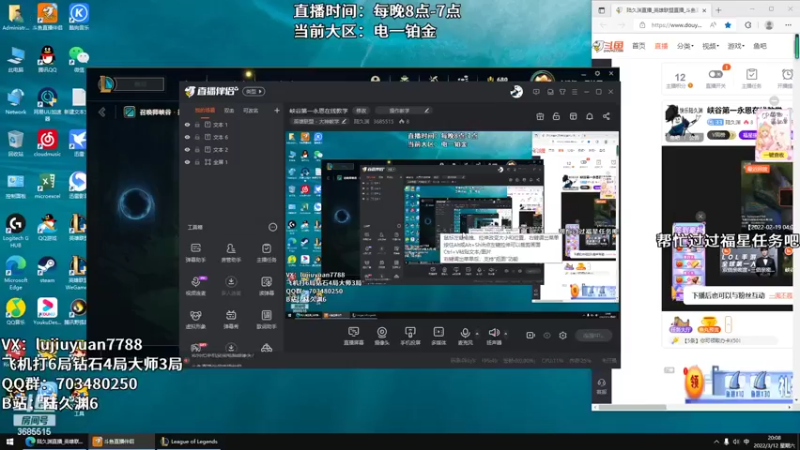Add 直播屏幕 screen capture source
Image resolution: width=800 pixels, height=450 pixels.
354,336
